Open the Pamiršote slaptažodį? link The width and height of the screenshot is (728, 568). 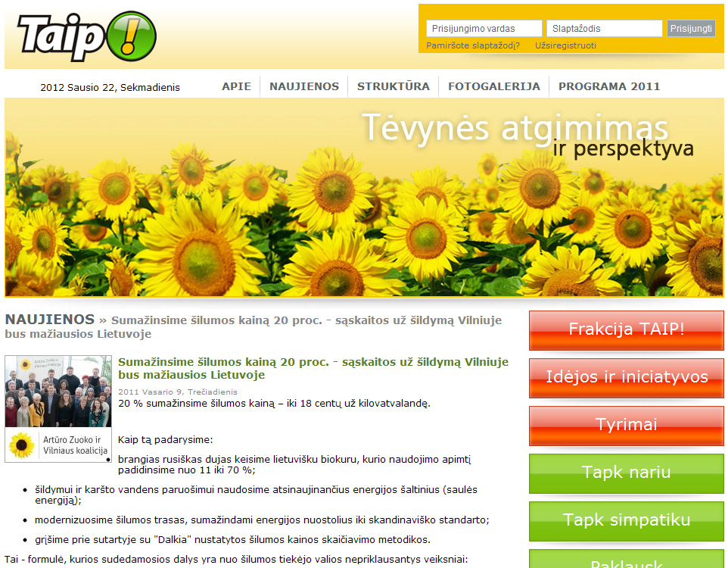pos(473,45)
